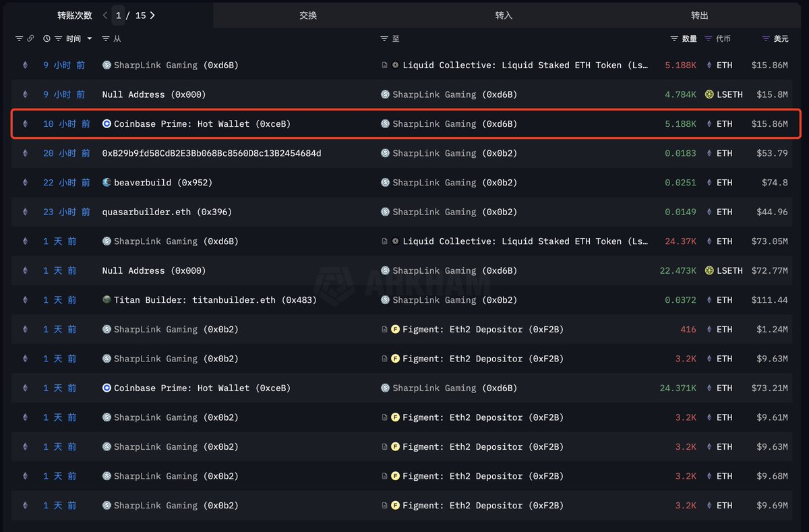Open SharpLink Gaming (0x0b2) sender in the $9.69M row
The width and height of the screenshot is (809, 532).
(x=176, y=505)
